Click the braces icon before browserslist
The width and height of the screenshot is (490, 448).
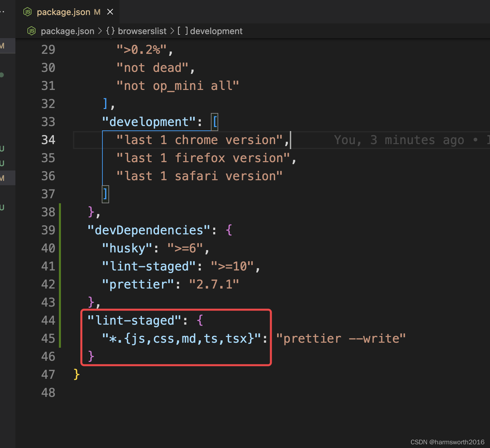coord(110,31)
